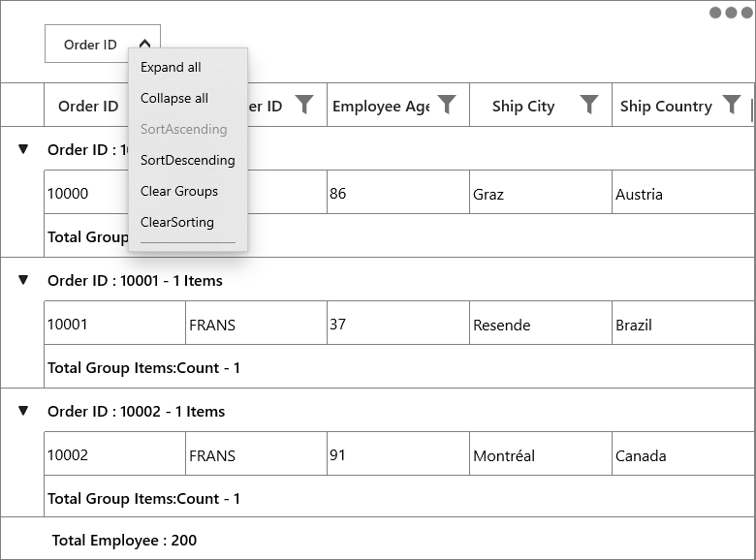Screen dimensions: 756x560
Task: Click the cell showing age 86
Action: tap(398, 192)
